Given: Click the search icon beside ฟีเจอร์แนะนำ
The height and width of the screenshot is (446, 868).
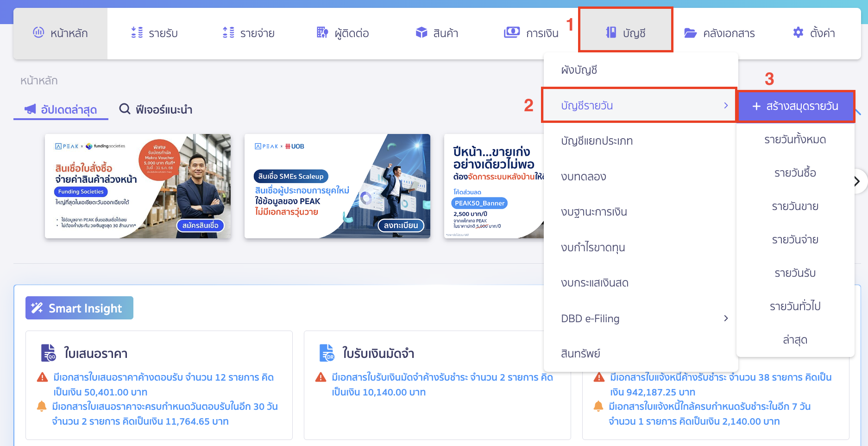Looking at the screenshot, I should pos(124,109).
